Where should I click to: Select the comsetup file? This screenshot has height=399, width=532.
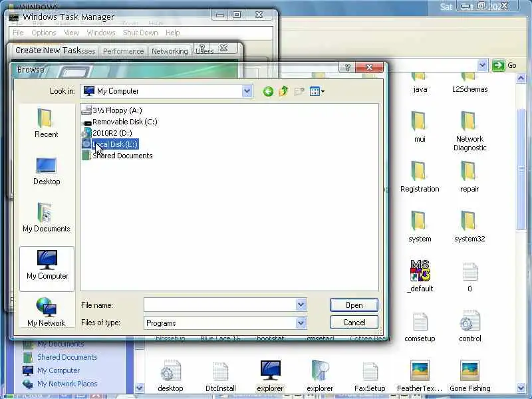coord(420,327)
